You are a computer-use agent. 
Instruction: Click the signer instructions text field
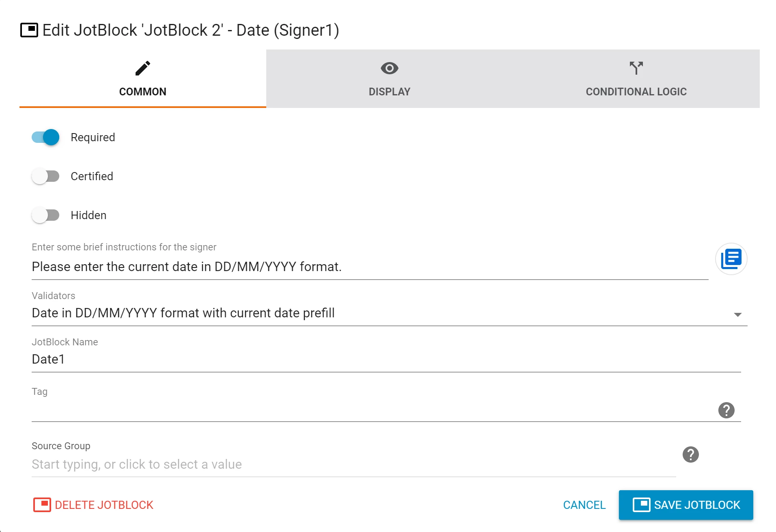tap(370, 267)
